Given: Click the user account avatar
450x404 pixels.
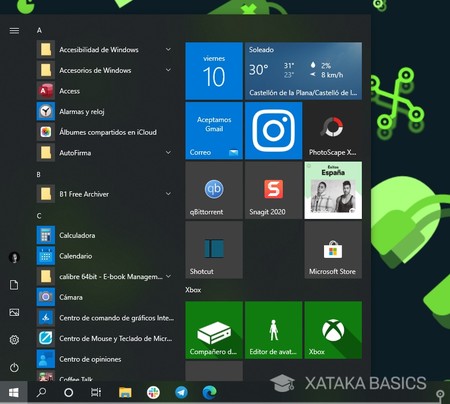Looking at the screenshot, I should (14, 257).
